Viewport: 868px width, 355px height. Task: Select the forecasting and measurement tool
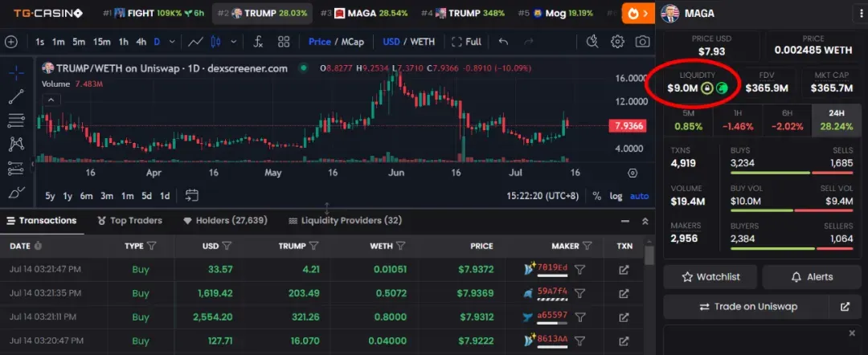click(x=16, y=168)
